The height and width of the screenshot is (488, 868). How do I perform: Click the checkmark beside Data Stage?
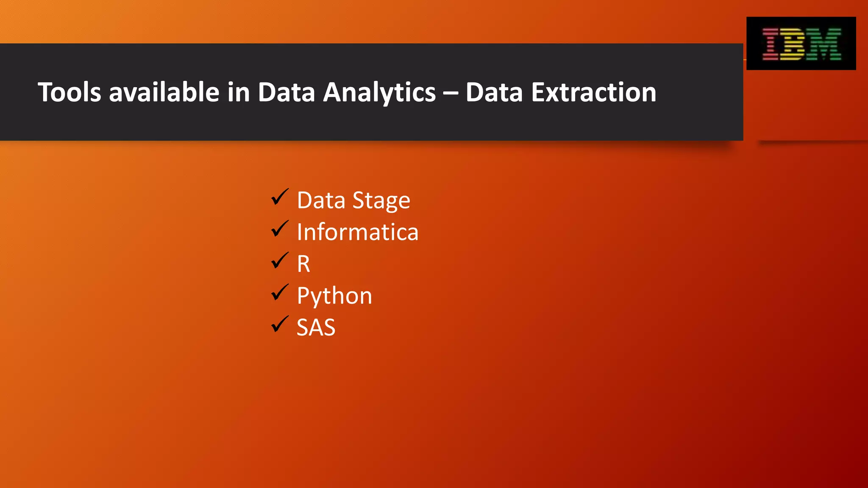(280, 197)
